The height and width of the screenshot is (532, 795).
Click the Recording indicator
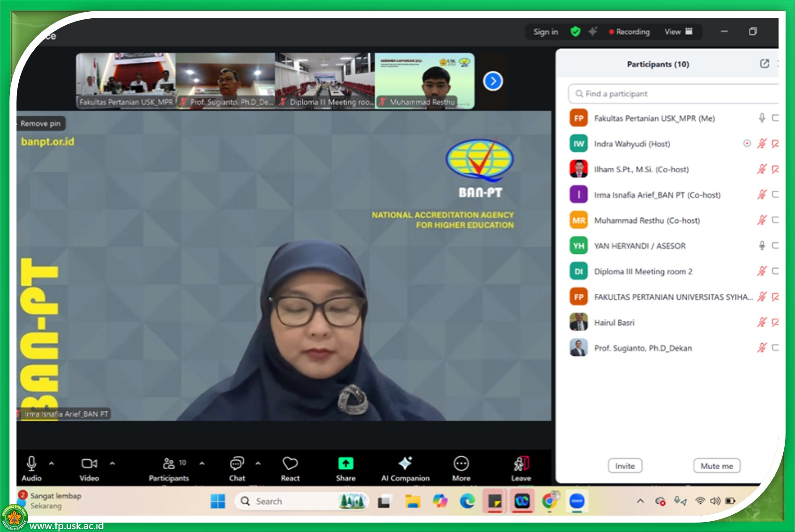630,32
